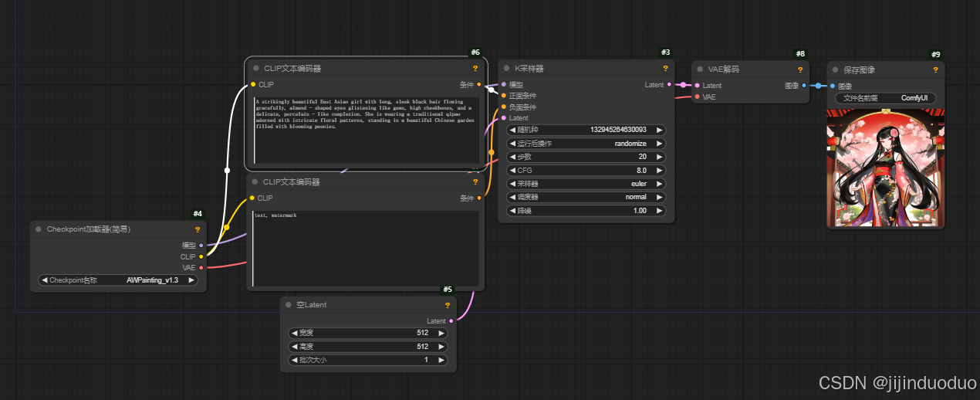Viewport: 980px width, 400px height.
Task: Click the CLIP input port of lower CLIP文本编码器
Action: pyautogui.click(x=252, y=198)
